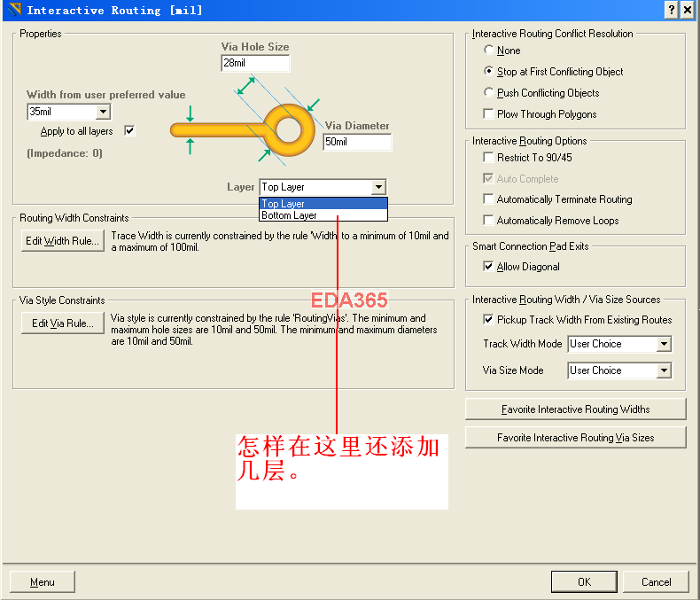The image size is (700, 600).
Task: Click the Via Hole Size field
Action: [x=255, y=63]
